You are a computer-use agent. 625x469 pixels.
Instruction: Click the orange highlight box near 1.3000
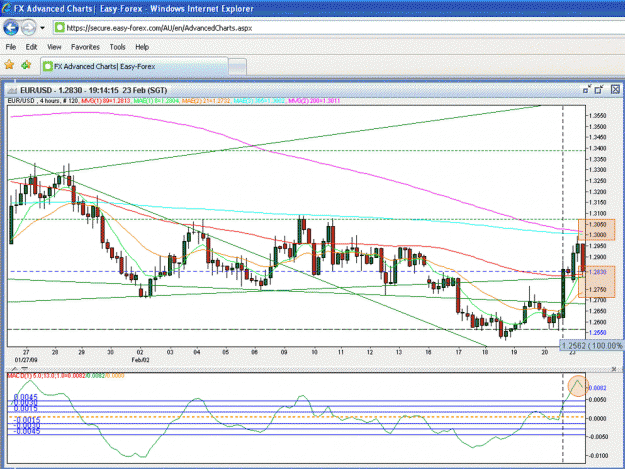click(596, 230)
